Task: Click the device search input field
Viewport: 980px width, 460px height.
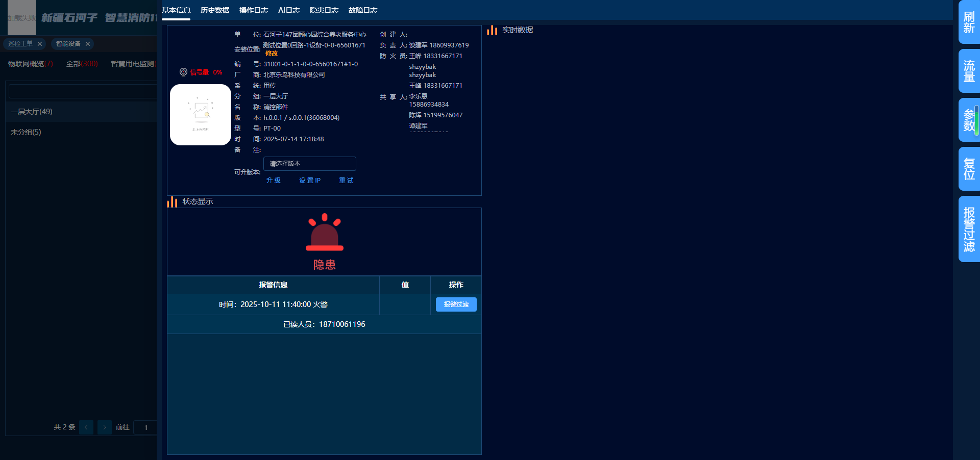Action: 83,91
